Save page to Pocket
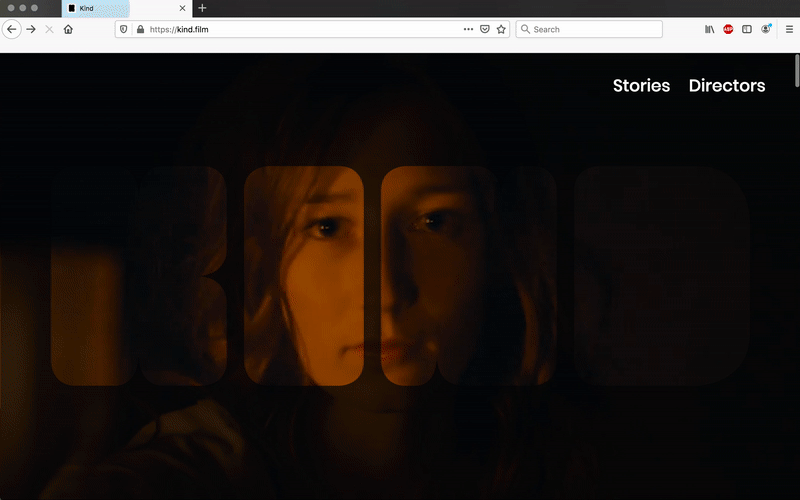Viewport: 800px width, 500px height. tap(485, 29)
